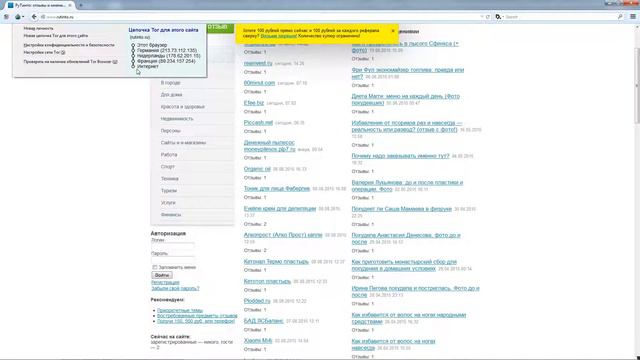Open 'Настройки сети Tor' entry
The height and width of the screenshot is (360, 640).
(44, 53)
